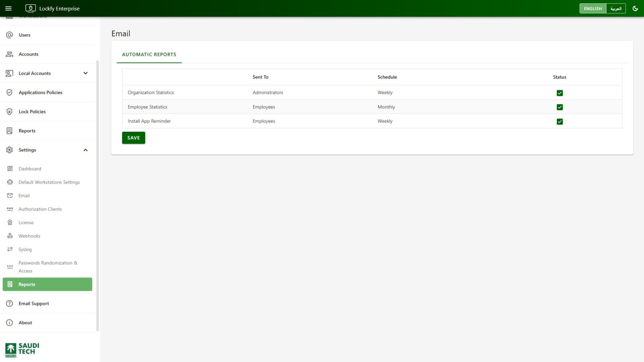
Task: Go to Users page
Action: 48,35
